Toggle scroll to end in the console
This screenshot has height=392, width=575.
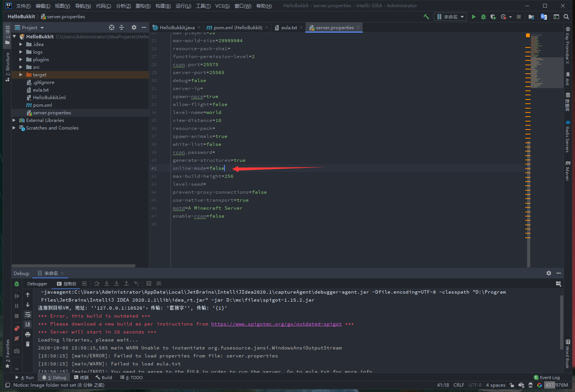click(28, 324)
